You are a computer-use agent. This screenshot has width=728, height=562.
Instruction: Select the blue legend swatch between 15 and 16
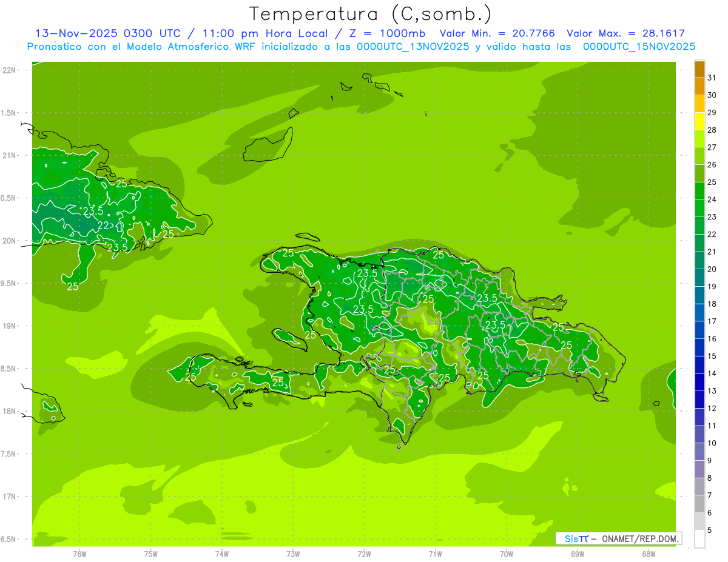pyautogui.click(x=699, y=347)
